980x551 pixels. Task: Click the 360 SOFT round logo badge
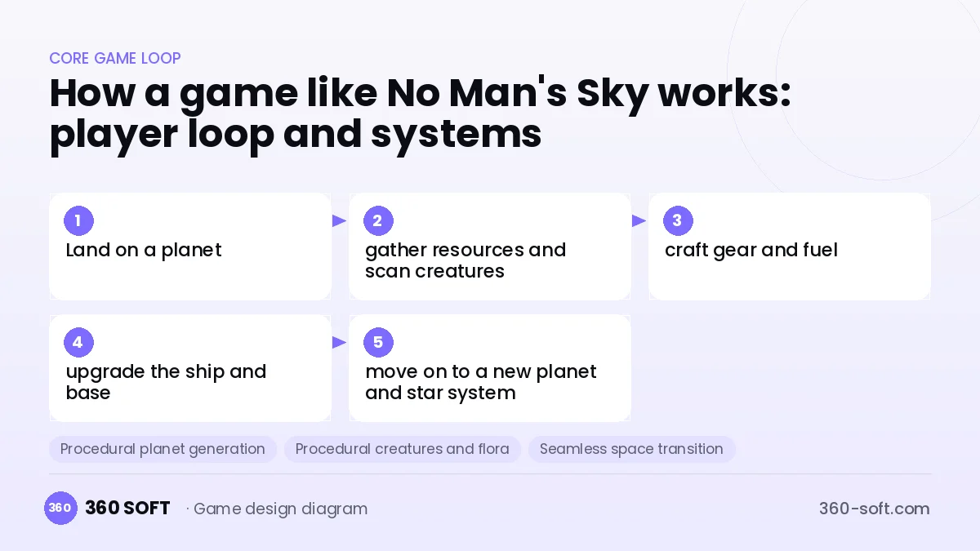click(x=60, y=508)
